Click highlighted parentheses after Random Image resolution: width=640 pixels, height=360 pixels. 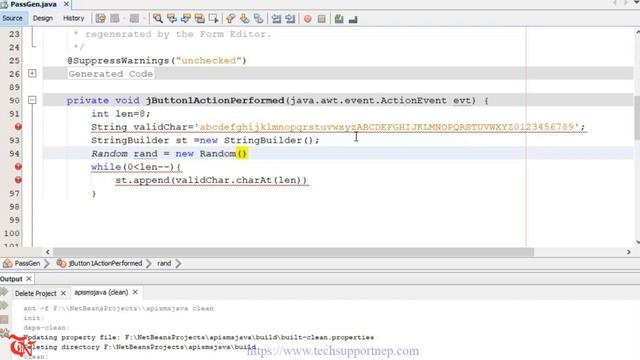[x=242, y=154]
